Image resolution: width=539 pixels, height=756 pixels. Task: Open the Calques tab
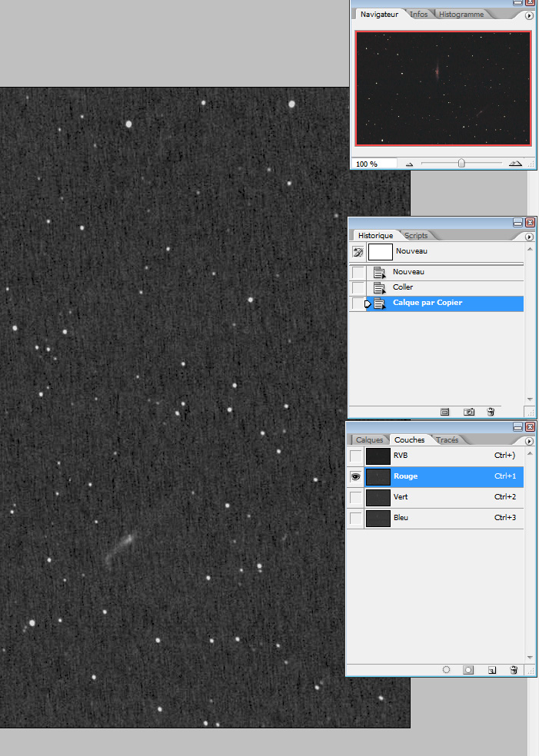point(369,439)
